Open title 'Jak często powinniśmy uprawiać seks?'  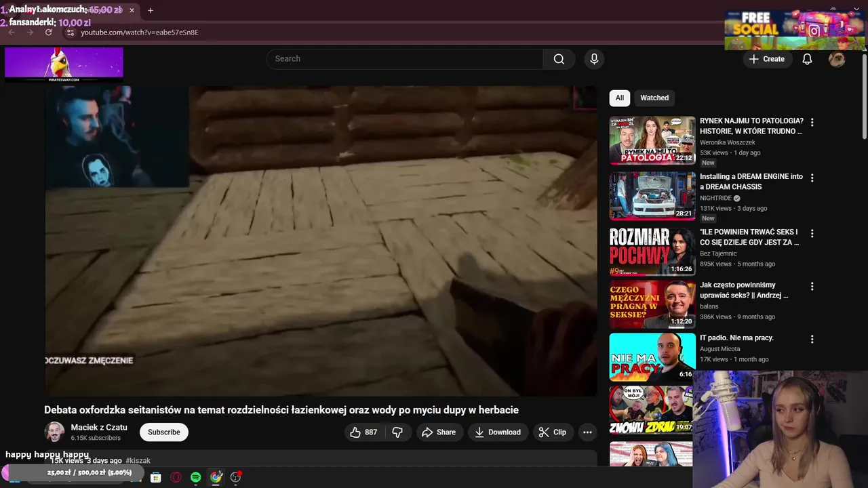point(744,290)
